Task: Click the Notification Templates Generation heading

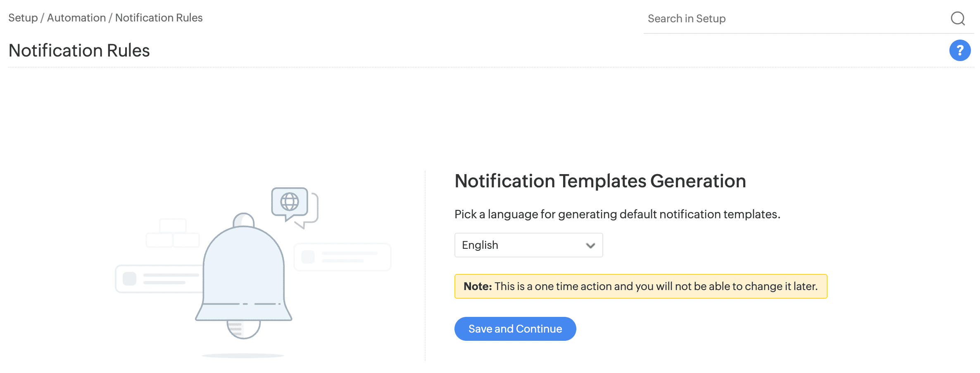Action: tap(600, 181)
